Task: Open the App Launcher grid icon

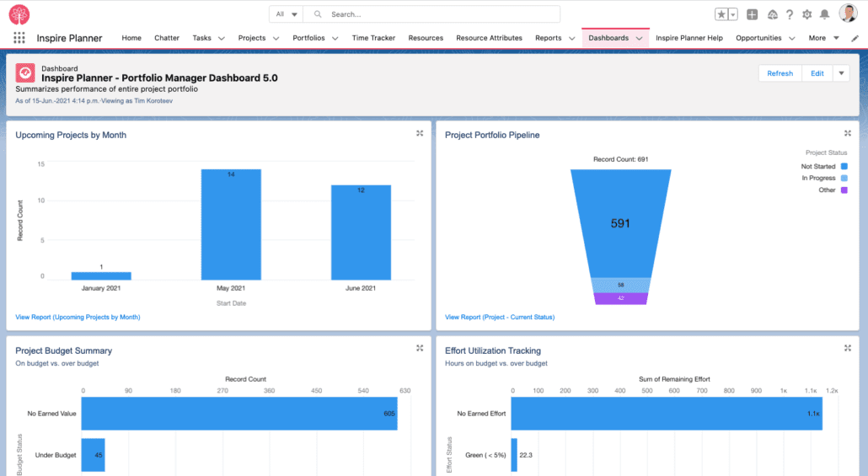Action: (x=19, y=38)
